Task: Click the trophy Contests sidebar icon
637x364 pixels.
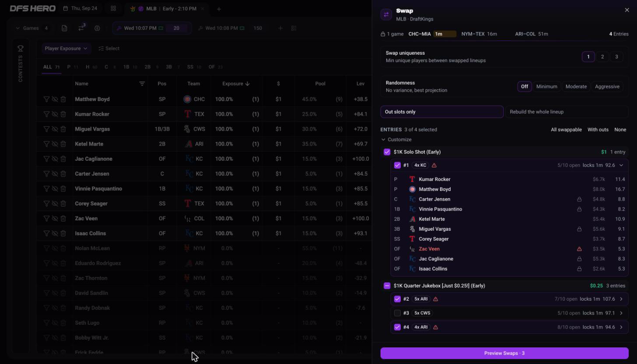Action: coord(20,49)
